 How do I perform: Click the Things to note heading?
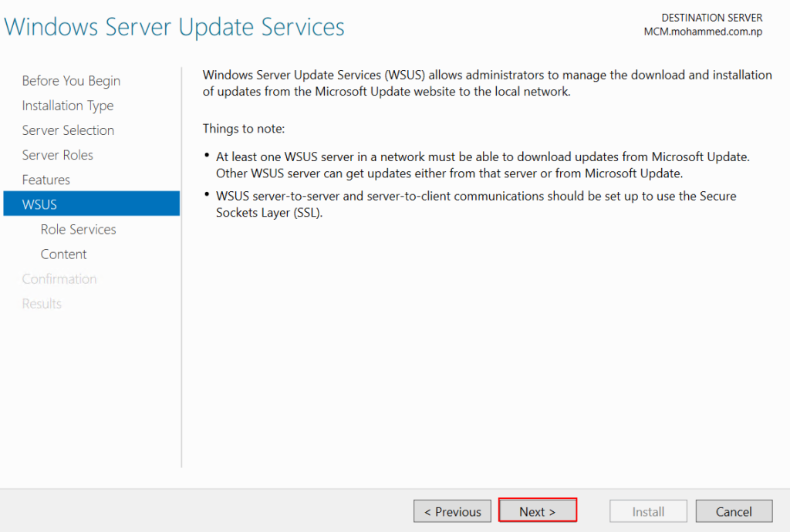pyautogui.click(x=244, y=128)
